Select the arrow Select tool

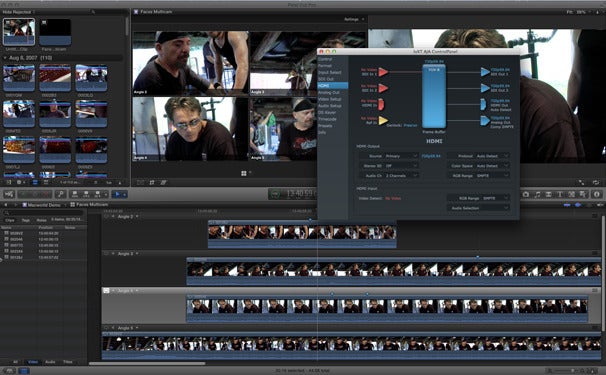click(117, 194)
